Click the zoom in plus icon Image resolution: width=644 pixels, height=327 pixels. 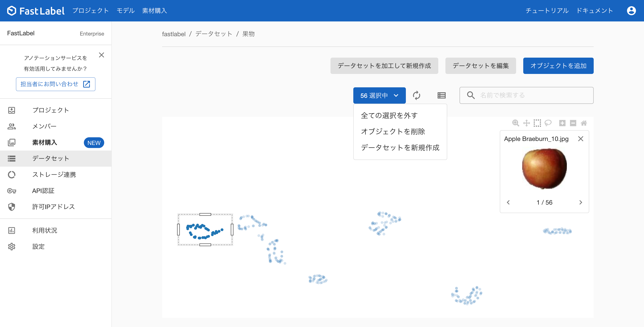562,123
